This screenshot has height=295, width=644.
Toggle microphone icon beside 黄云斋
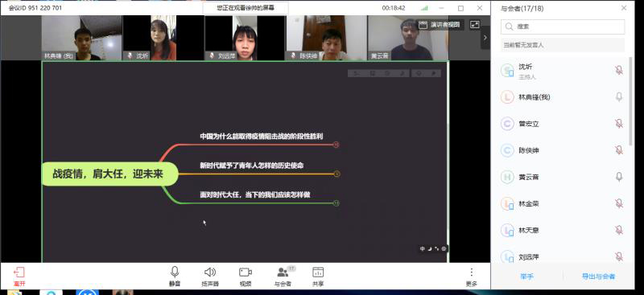[619, 177]
